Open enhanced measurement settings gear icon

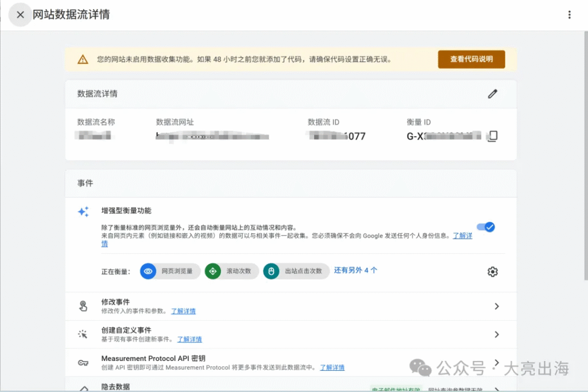492,271
